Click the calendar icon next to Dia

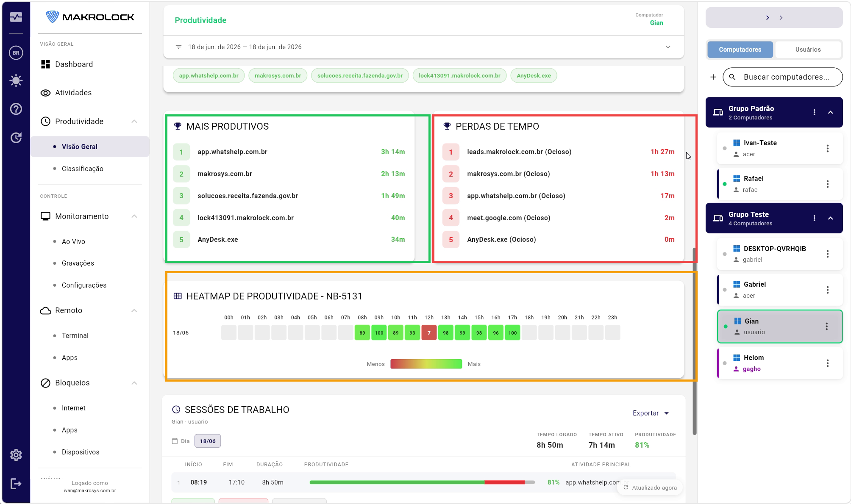point(175,441)
